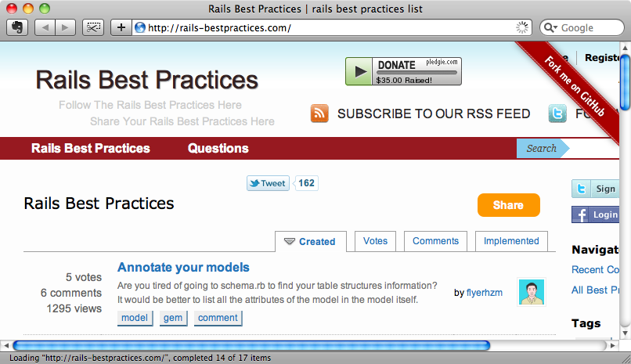Screen dimensions: 631x364
Task: Click the blue horizontal scrollbar thumb
Action: pos(251,345)
